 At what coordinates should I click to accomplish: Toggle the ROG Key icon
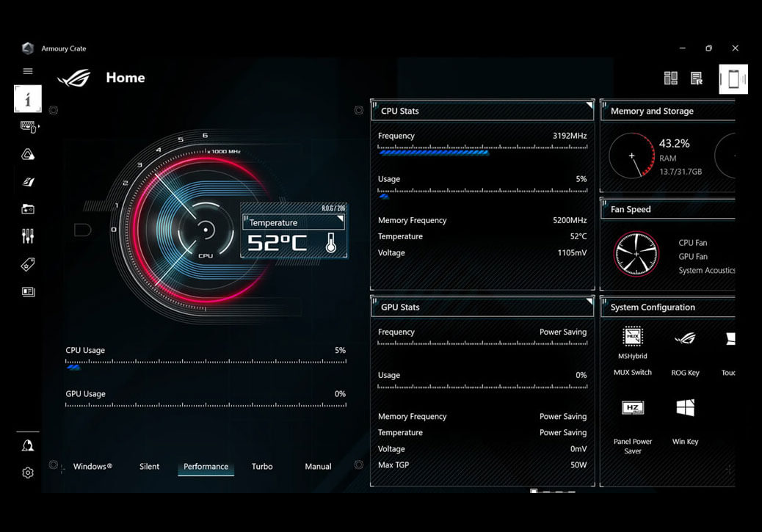pyautogui.click(x=685, y=338)
